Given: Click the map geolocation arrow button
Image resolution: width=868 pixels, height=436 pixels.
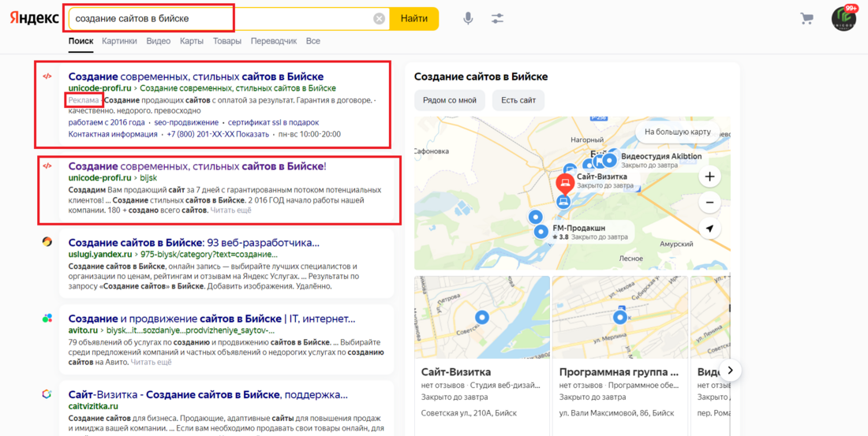Looking at the screenshot, I should point(709,229).
